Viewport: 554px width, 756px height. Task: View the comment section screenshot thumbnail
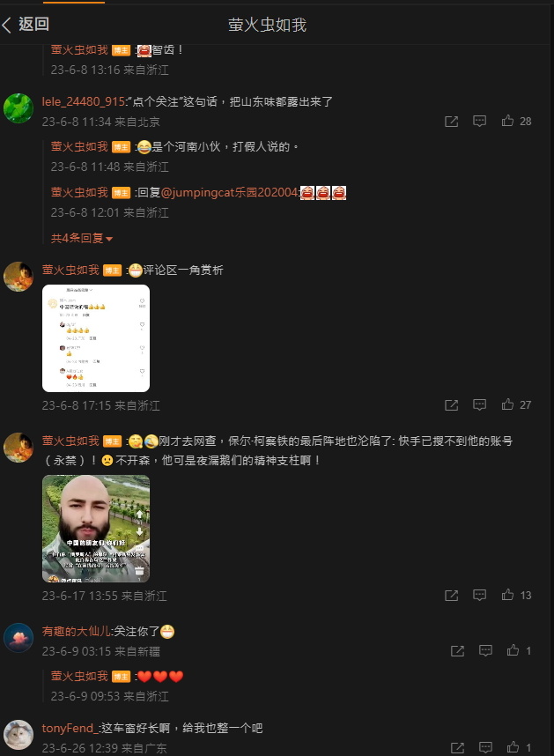(96, 338)
